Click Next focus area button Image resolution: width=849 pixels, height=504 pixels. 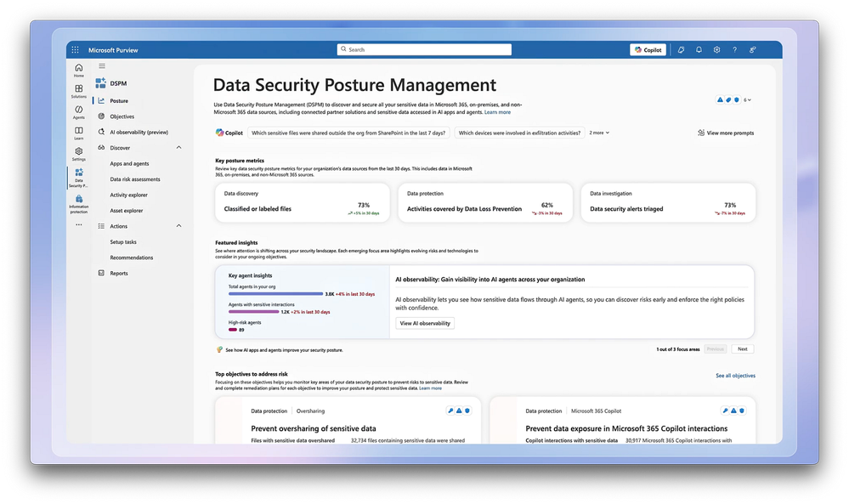pyautogui.click(x=742, y=349)
